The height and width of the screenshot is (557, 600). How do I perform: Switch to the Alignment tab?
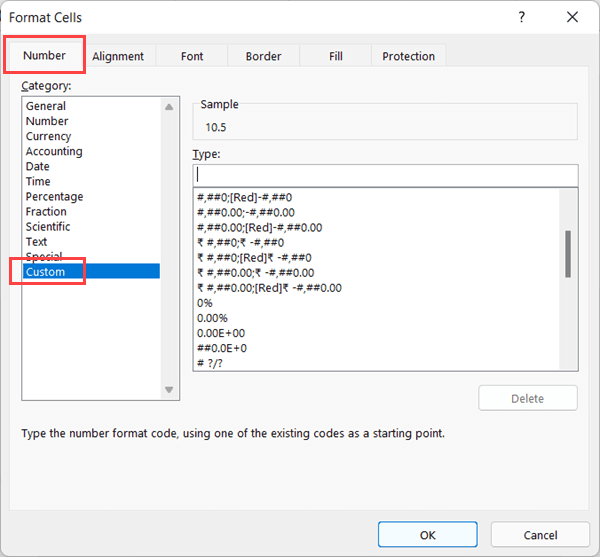click(x=118, y=56)
